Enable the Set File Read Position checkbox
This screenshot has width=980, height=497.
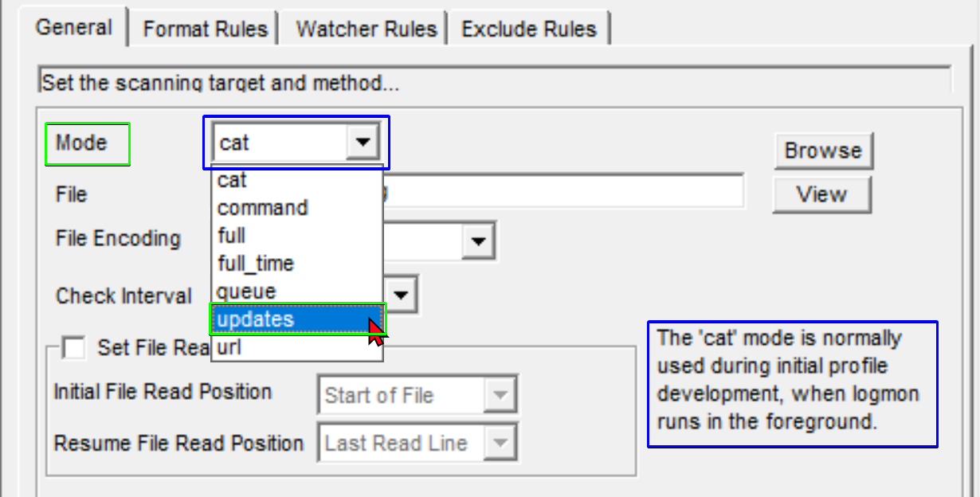[x=74, y=347]
